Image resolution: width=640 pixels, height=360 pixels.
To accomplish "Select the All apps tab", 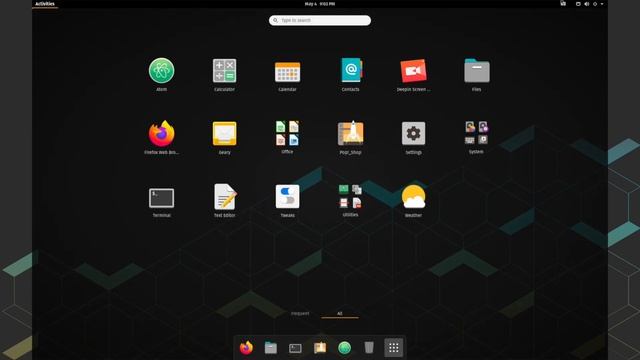I will (x=340, y=313).
